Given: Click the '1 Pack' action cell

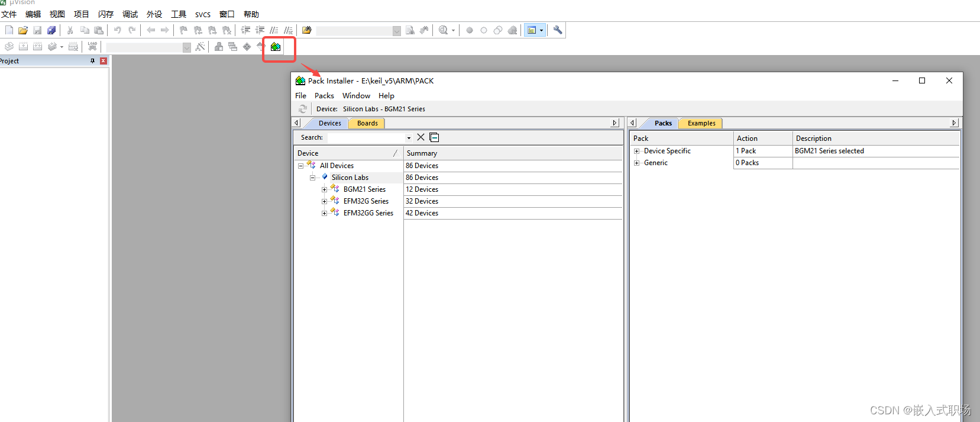Looking at the screenshot, I should 763,151.
